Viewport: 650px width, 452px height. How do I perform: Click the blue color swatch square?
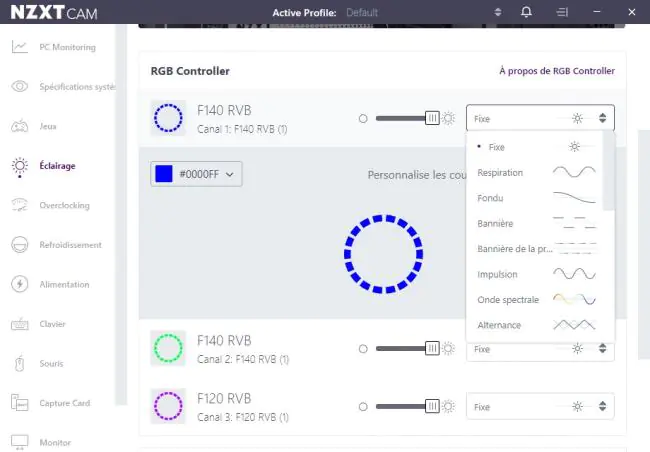164,174
